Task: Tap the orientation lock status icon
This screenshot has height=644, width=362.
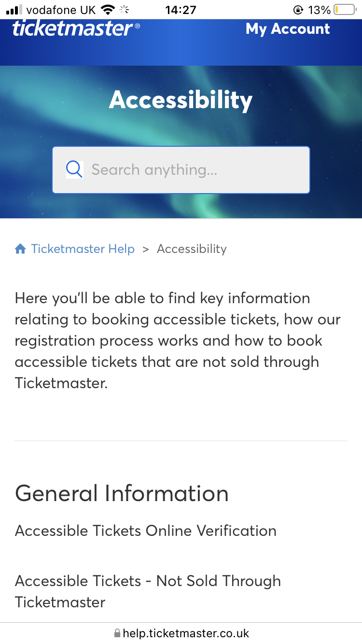Action: click(298, 10)
